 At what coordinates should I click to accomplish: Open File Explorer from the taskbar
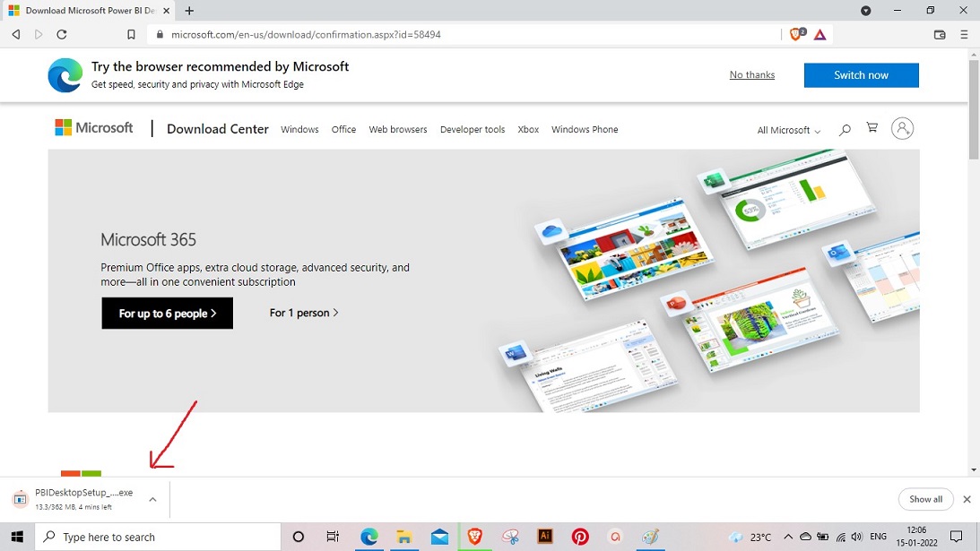tap(404, 537)
